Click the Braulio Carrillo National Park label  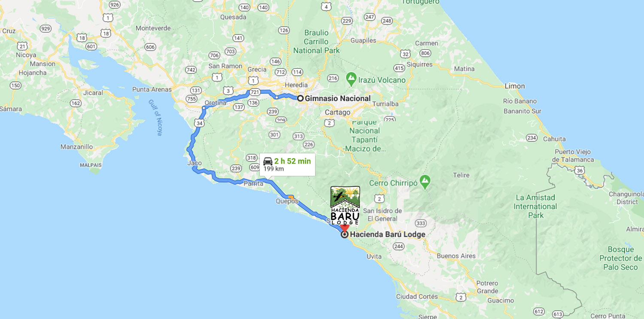click(316, 42)
